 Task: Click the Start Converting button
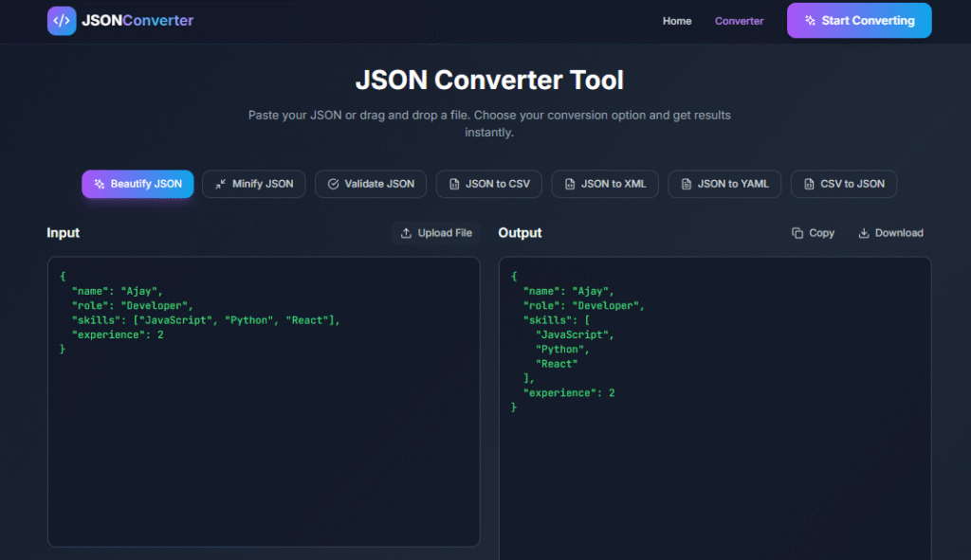858,20
